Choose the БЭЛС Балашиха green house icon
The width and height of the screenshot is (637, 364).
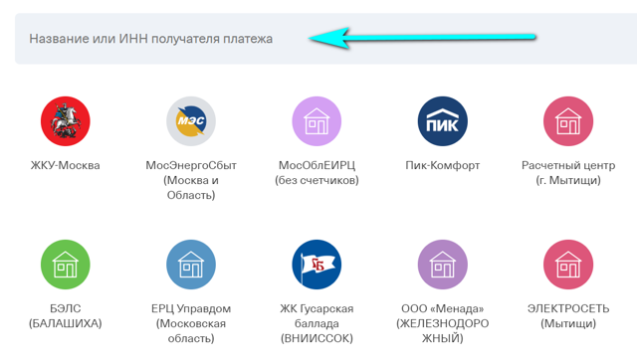[66, 265]
